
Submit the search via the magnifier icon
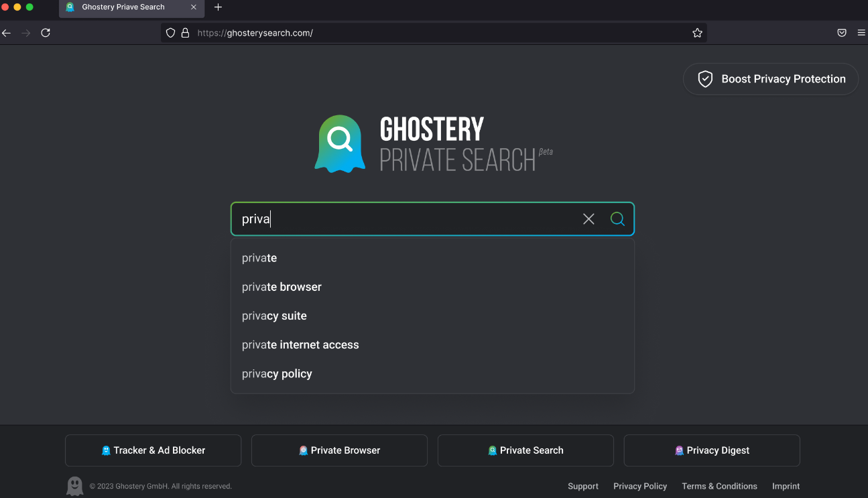(617, 219)
